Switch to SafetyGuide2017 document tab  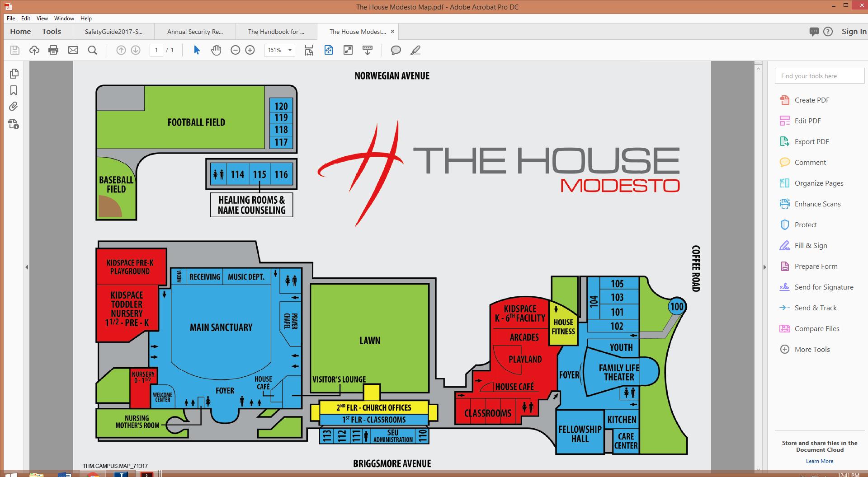pos(113,32)
